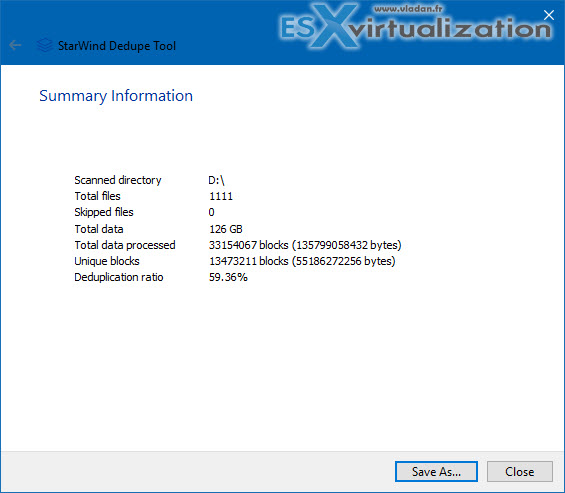Click the Unique blocks label

coord(107,261)
